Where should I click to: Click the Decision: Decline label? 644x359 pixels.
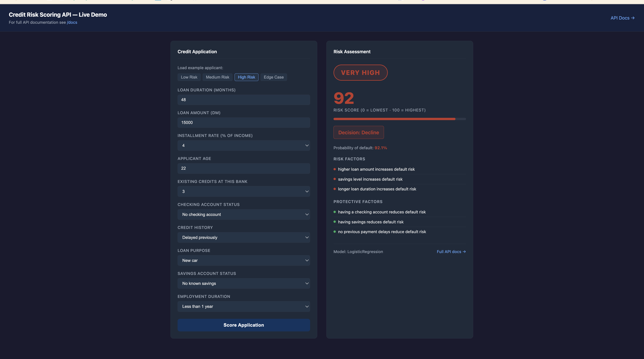[358, 133]
